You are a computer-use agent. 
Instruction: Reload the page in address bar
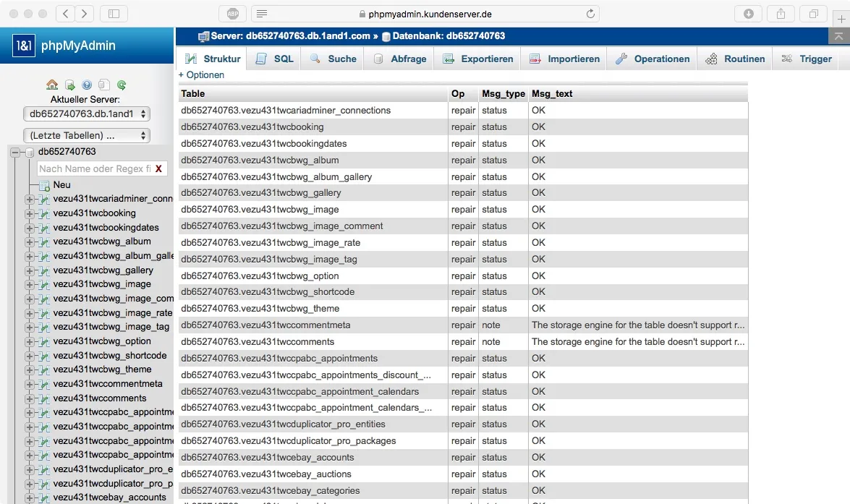point(590,14)
